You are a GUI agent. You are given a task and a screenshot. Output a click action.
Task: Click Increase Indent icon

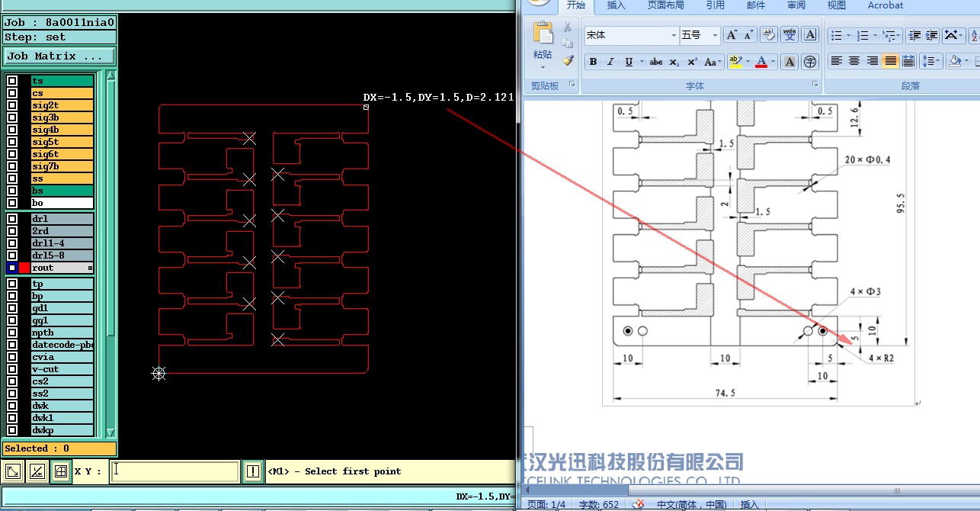pos(931,35)
